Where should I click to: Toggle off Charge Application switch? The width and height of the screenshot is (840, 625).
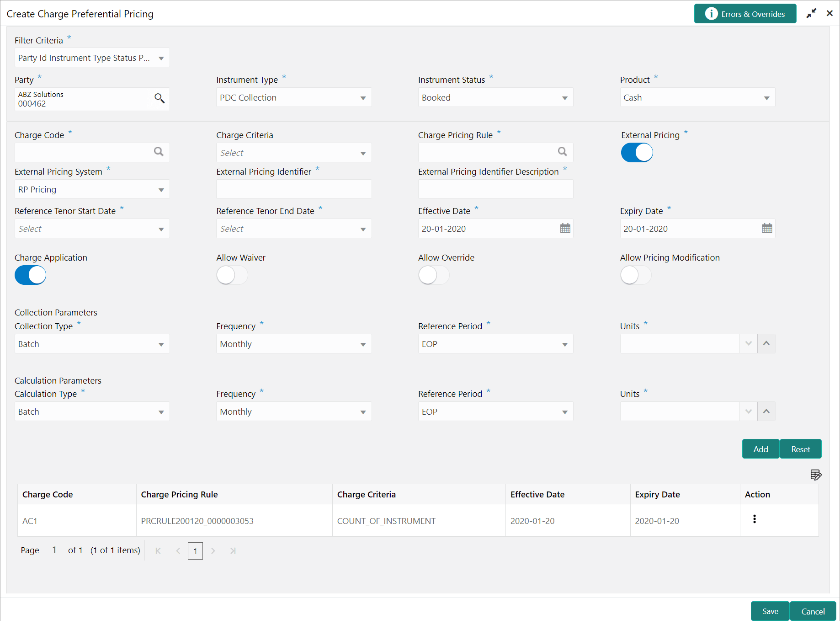point(31,275)
